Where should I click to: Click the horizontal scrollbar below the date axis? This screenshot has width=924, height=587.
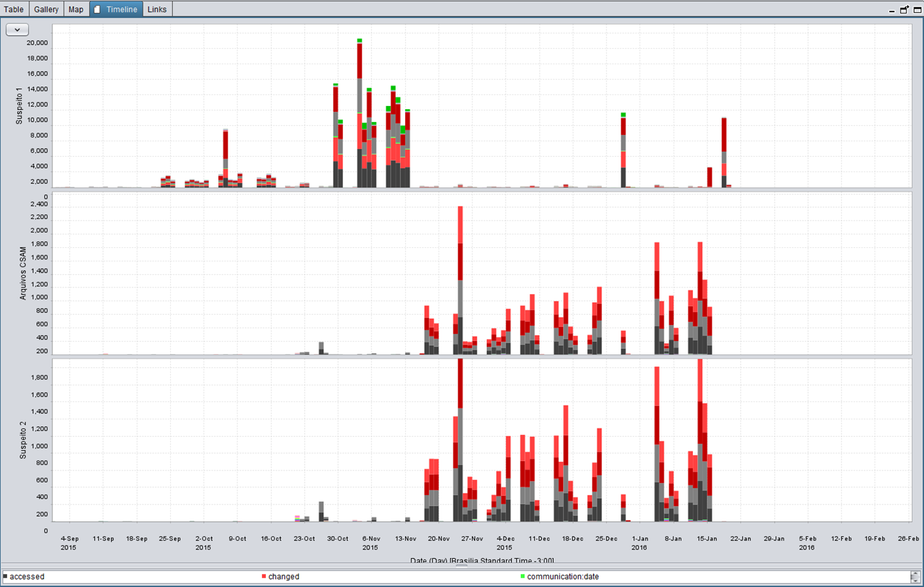pos(462,565)
